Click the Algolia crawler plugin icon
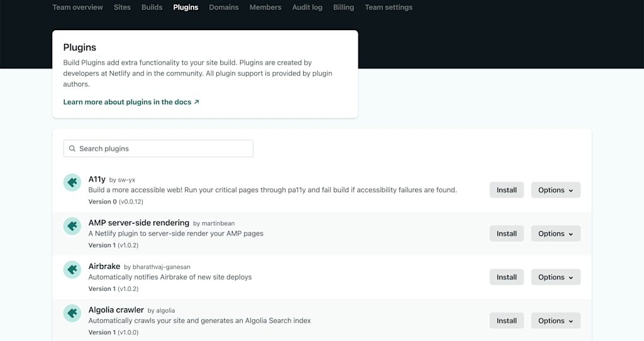 click(72, 313)
